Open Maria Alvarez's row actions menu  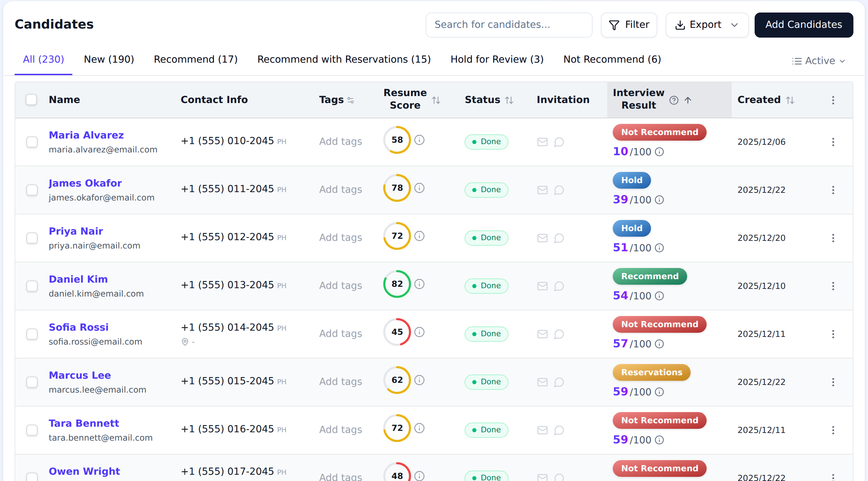(833, 142)
